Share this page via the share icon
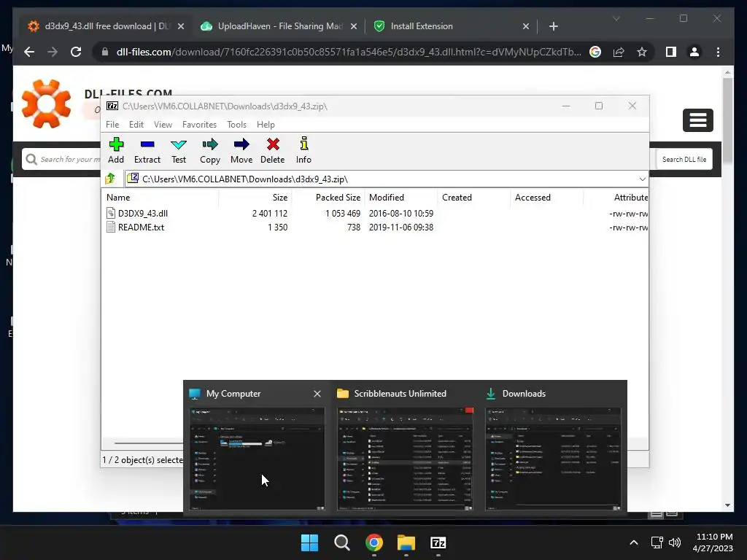This screenshot has height=560, width=747. pyautogui.click(x=619, y=52)
